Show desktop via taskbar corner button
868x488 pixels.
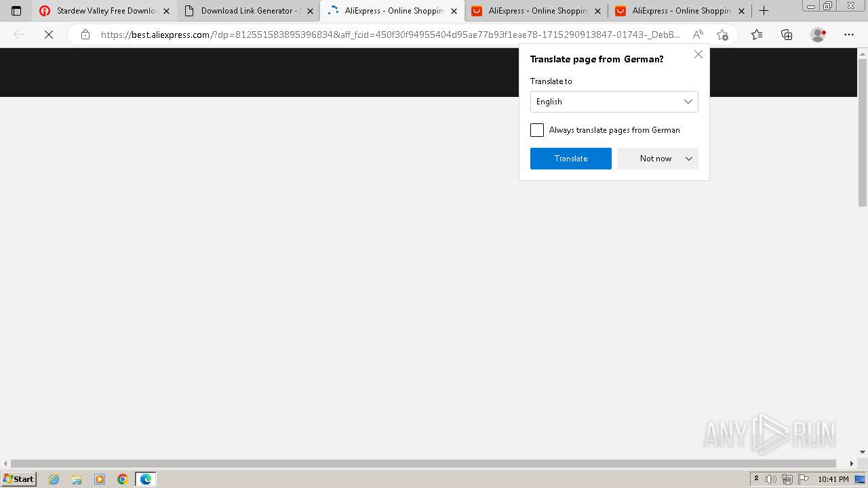[x=861, y=479]
